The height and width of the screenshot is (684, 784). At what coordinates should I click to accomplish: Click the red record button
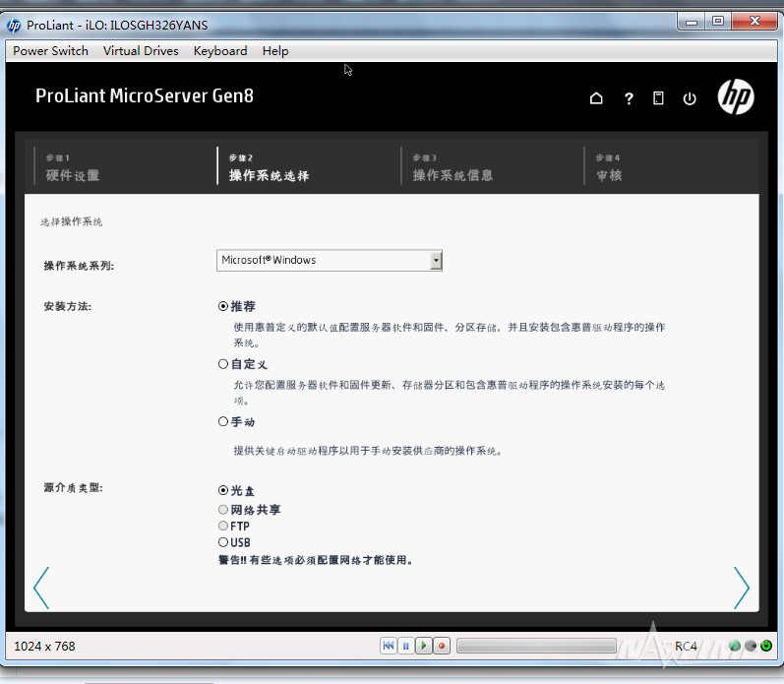[x=442, y=646]
